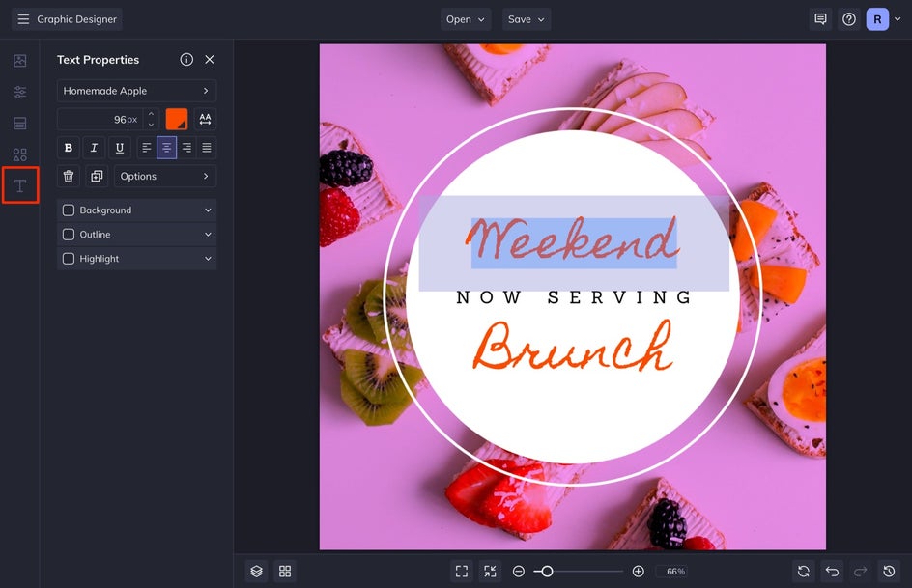Duplicate the selected text layer
Viewport: 912px width, 588px height.
pos(97,177)
